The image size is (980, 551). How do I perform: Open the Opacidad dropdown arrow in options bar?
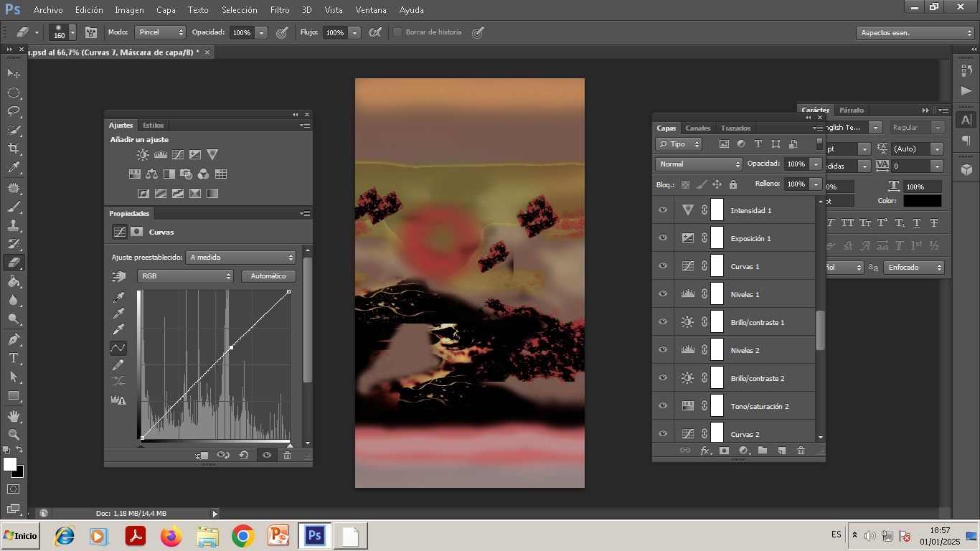coord(261,32)
